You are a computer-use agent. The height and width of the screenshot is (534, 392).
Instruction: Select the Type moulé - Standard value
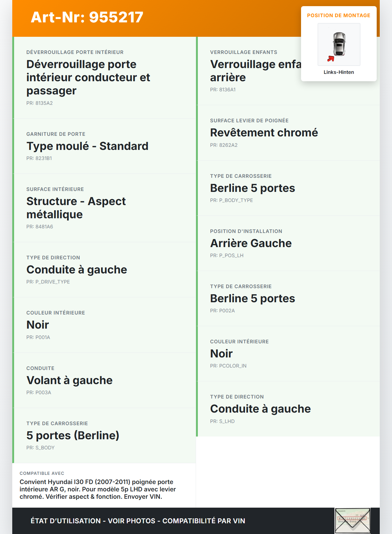87,146
